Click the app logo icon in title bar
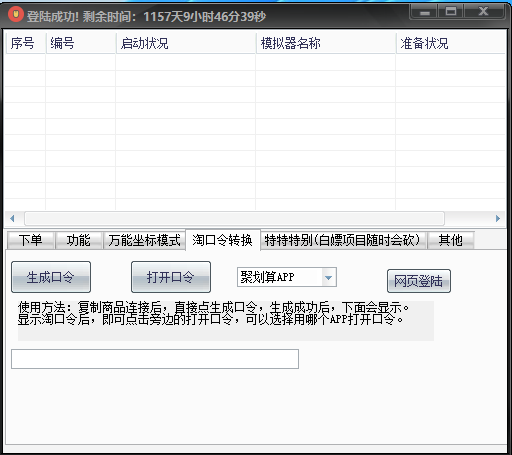The width and height of the screenshot is (512, 455). [15, 15]
